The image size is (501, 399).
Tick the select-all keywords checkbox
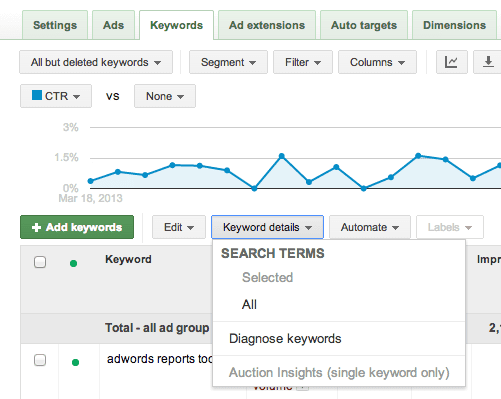(40, 262)
